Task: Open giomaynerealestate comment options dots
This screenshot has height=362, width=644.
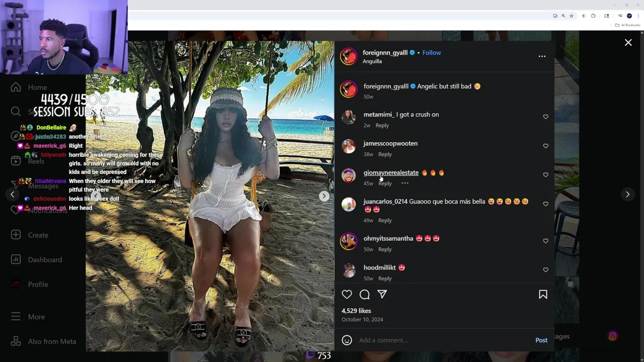Action: click(405, 184)
